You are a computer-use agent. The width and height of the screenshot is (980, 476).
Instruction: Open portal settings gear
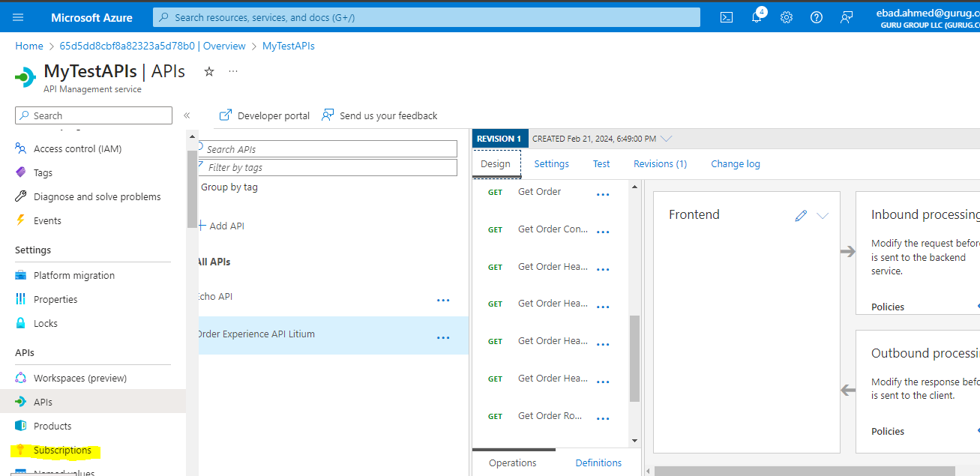[x=786, y=17]
